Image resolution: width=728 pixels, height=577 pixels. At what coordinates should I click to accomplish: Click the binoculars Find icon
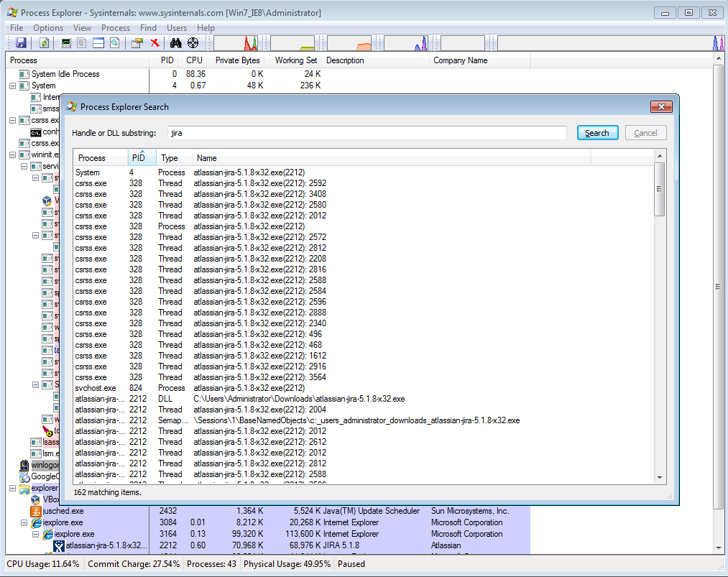(175, 43)
